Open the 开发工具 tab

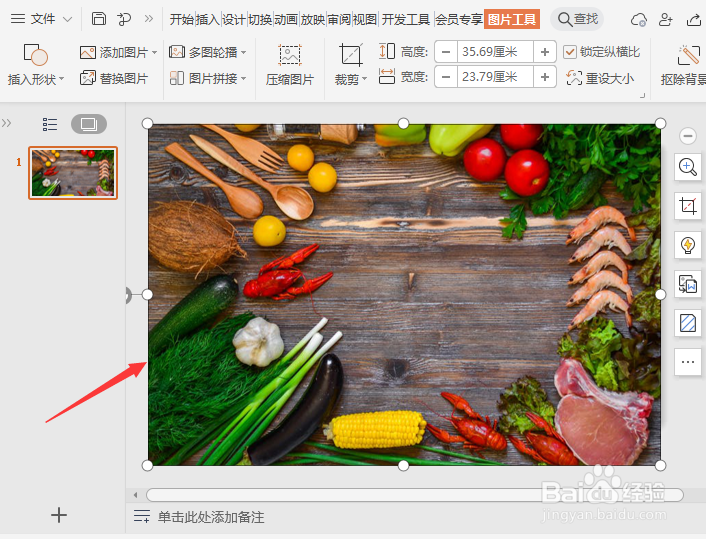(406, 19)
